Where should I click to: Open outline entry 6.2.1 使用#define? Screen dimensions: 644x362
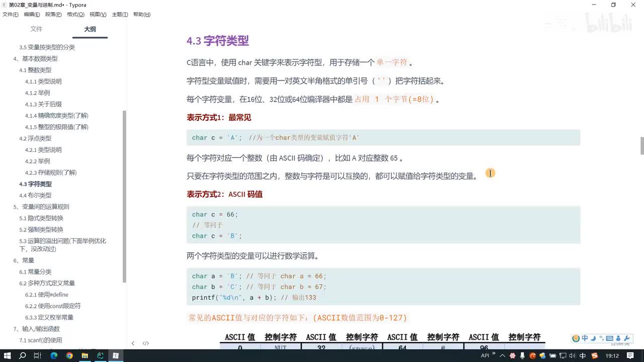click(47, 295)
